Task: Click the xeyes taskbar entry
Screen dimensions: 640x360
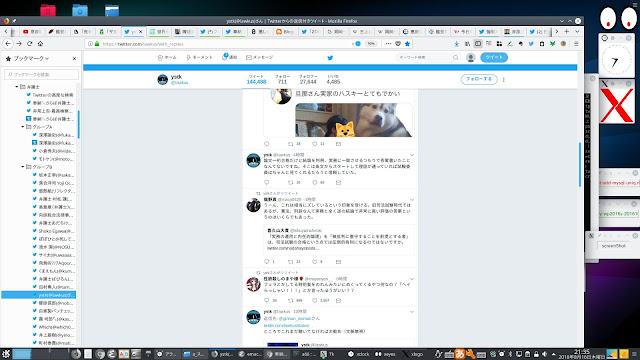Action: (x=385, y=354)
